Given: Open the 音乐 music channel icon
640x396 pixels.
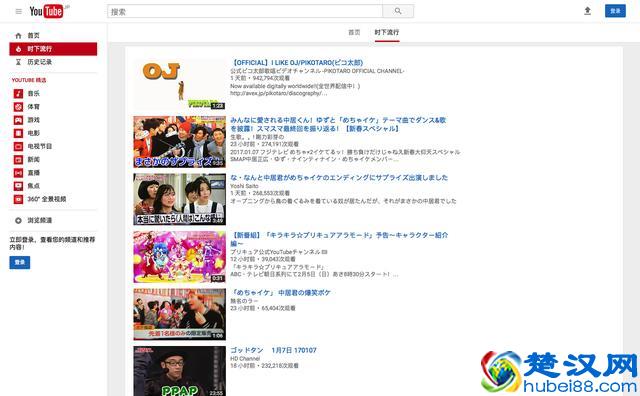Looking at the screenshot, I should click(x=18, y=93).
